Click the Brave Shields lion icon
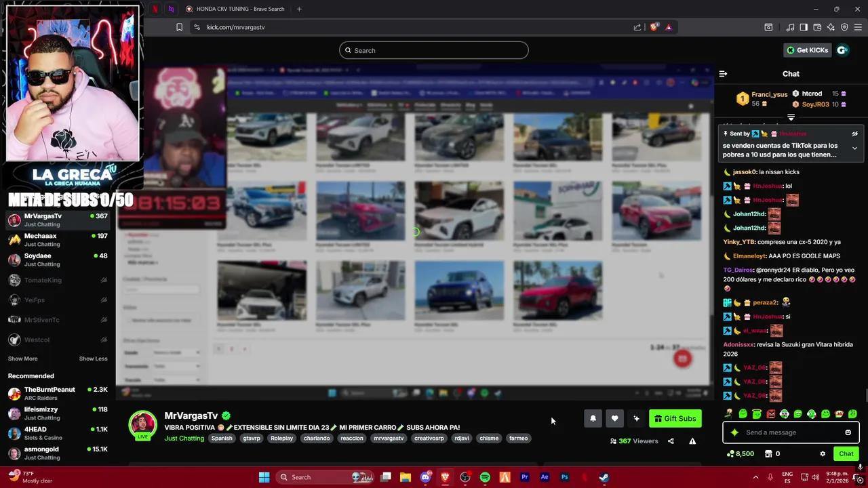 click(654, 27)
